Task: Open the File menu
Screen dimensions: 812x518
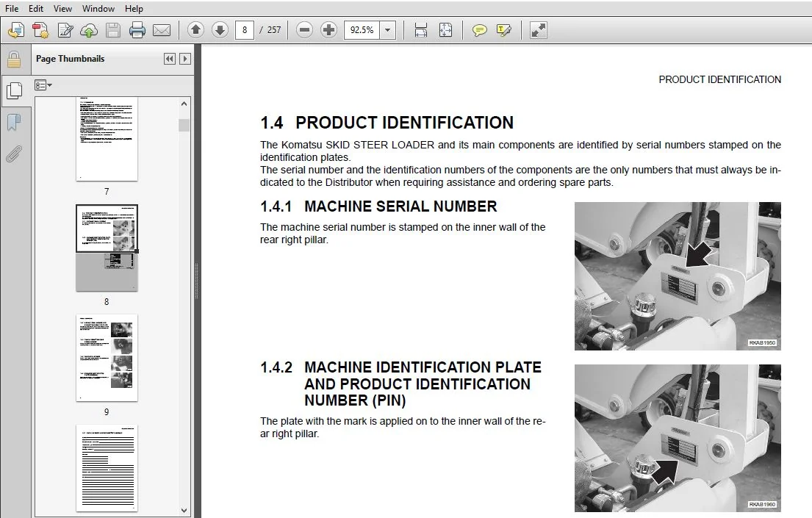Action: coord(12,8)
